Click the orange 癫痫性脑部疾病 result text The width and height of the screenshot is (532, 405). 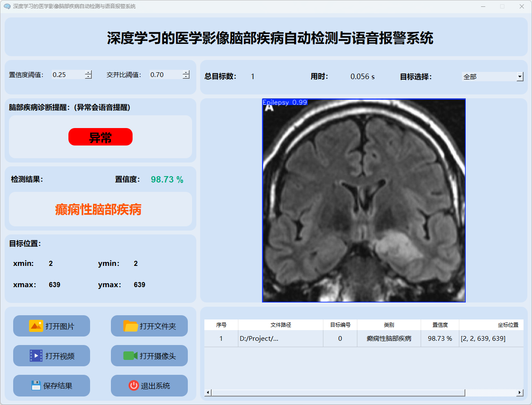(x=98, y=209)
